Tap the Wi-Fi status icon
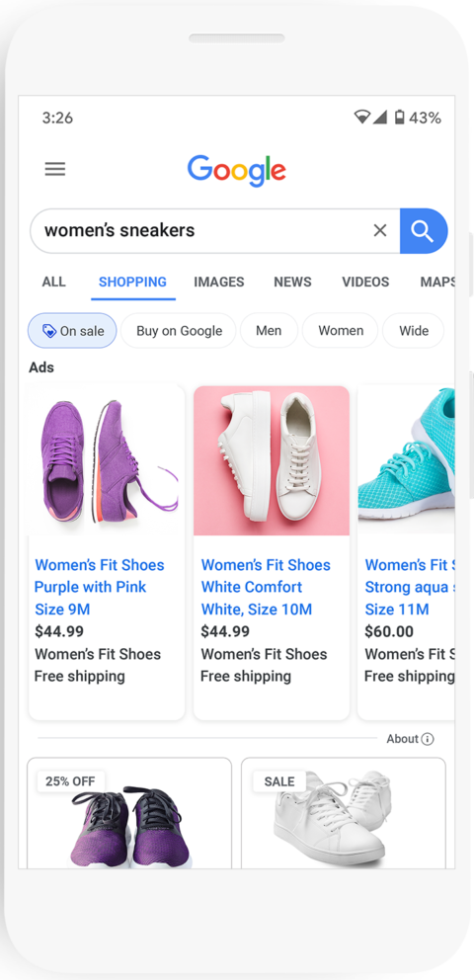Image resolution: width=474 pixels, height=980 pixels. (361, 117)
